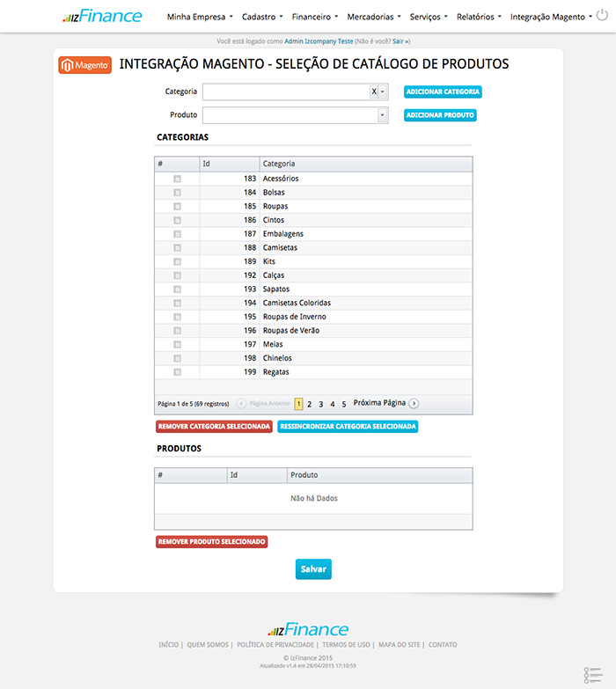The image size is (616, 689).
Task: Click into the Produto input field
Action: pos(290,115)
